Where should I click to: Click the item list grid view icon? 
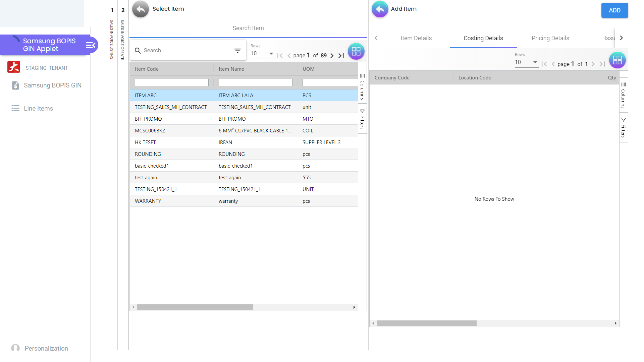[x=356, y=51]
